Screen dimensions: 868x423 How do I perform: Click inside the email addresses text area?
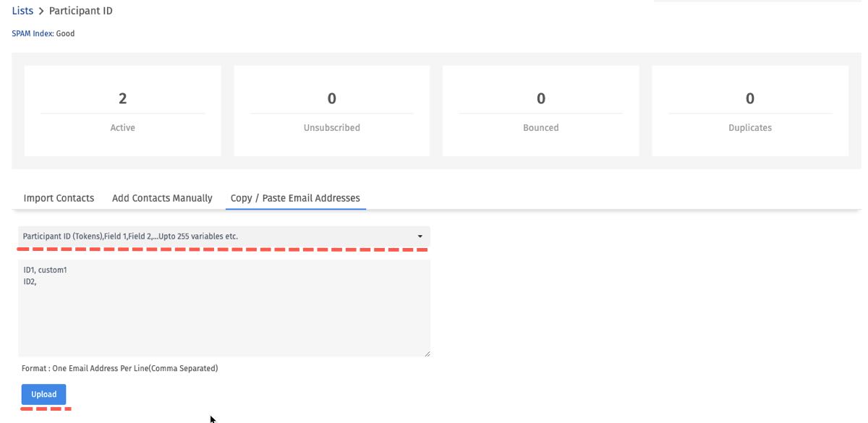tap(224, 318)
